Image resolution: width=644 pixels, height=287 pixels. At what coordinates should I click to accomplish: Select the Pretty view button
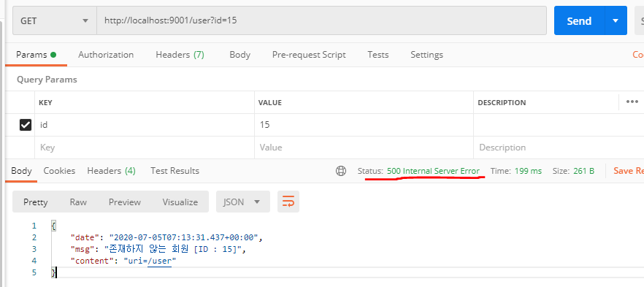tap(35, 202)
